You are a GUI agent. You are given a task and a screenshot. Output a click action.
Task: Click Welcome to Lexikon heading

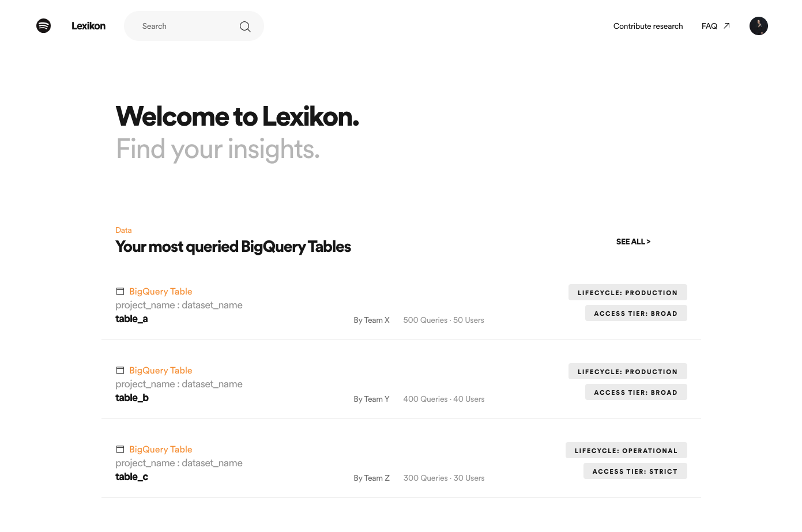pyautogui.click(x=238, y=116)
